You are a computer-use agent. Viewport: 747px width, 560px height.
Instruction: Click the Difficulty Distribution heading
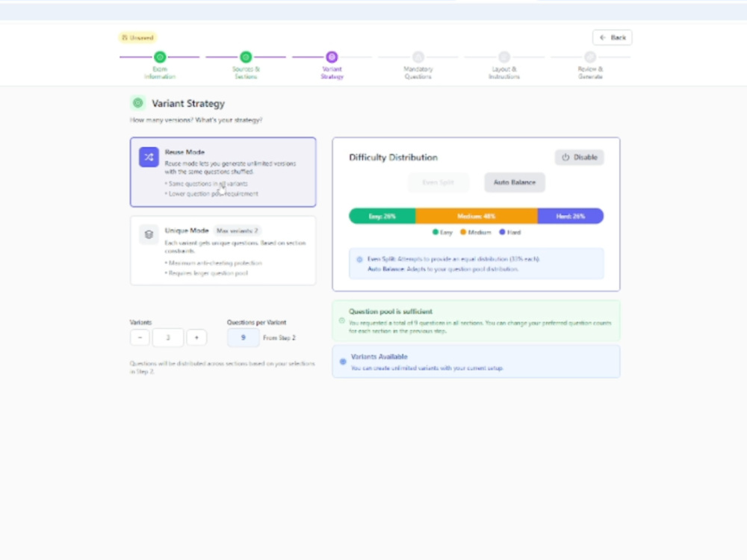click(393, 158)
